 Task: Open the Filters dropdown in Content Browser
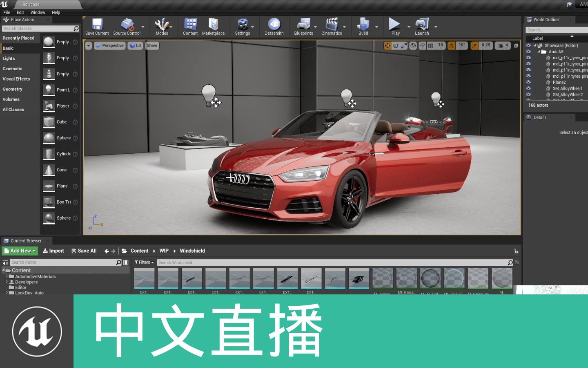[x=144, y=263]
